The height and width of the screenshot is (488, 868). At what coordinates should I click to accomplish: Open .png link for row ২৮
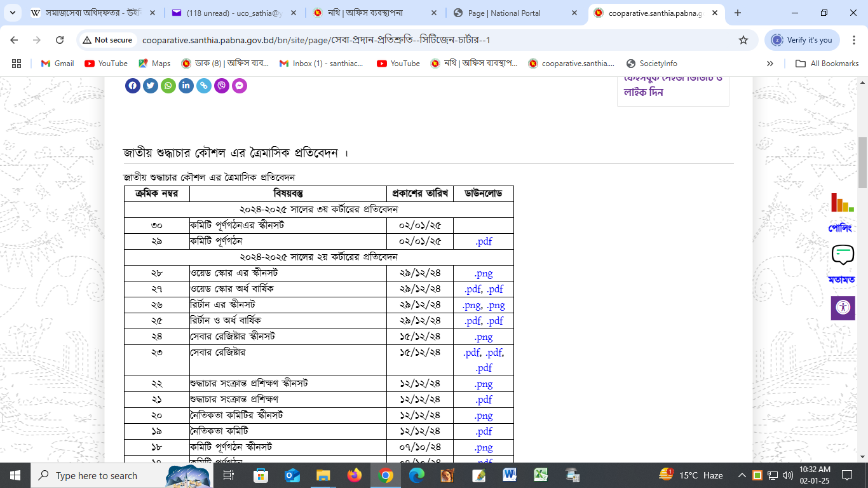point(484,273)
